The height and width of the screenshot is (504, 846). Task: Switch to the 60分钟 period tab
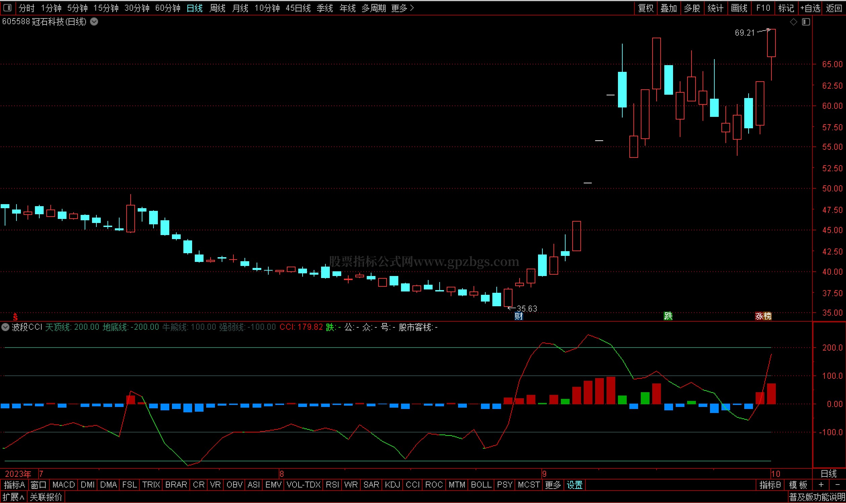click(168, 8)
